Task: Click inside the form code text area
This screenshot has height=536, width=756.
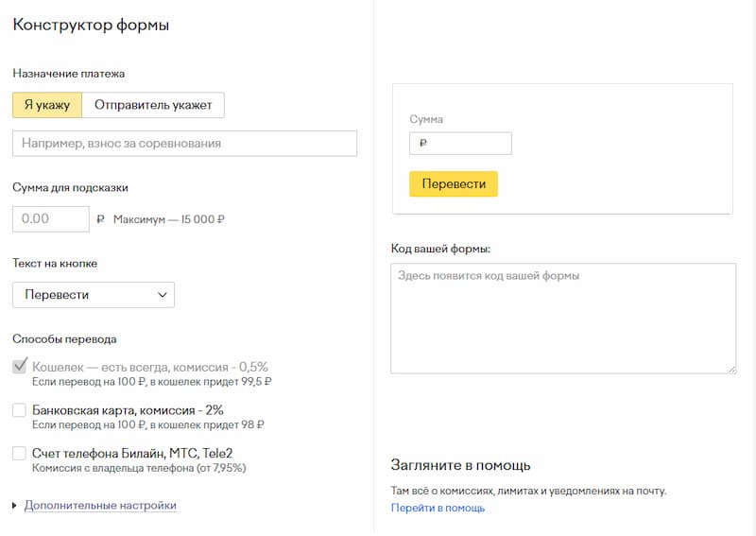Action: click(563, 318)
